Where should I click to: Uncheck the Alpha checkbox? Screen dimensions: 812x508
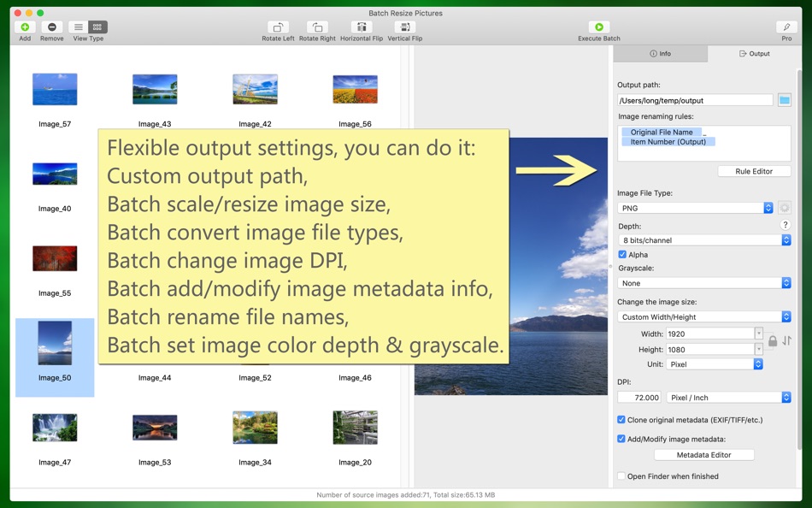622,255
